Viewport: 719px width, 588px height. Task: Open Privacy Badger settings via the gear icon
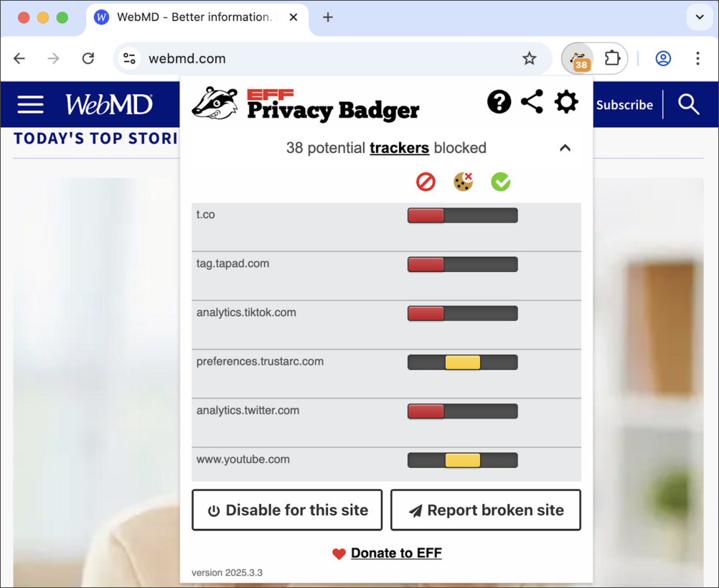(566, 101)
